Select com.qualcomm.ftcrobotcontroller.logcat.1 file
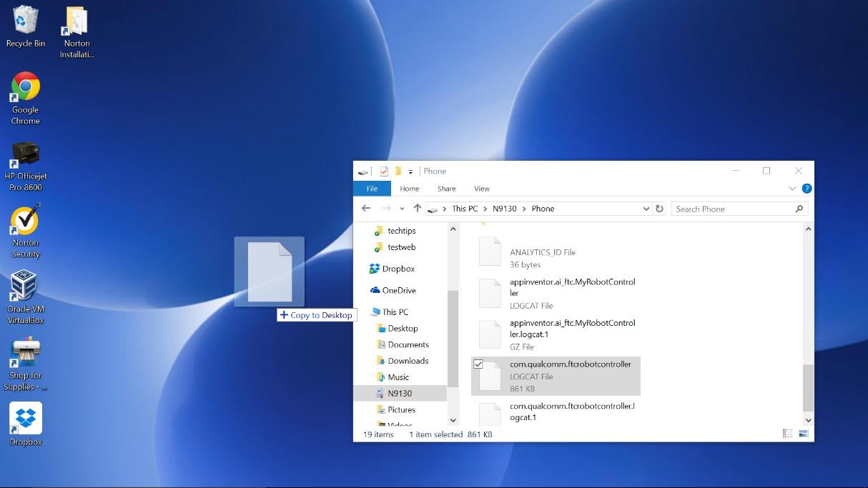The width and height of the screenshot is (868, 488). (x=556, y=412)
